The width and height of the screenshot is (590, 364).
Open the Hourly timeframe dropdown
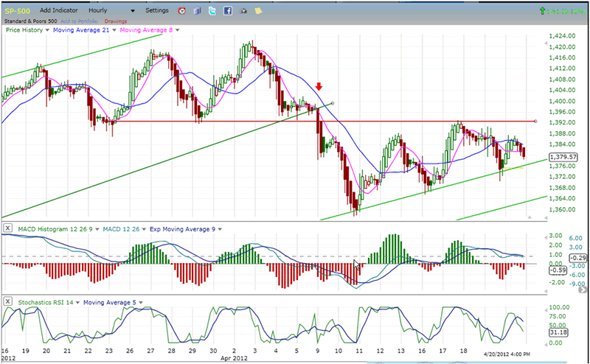click(132, 12)
